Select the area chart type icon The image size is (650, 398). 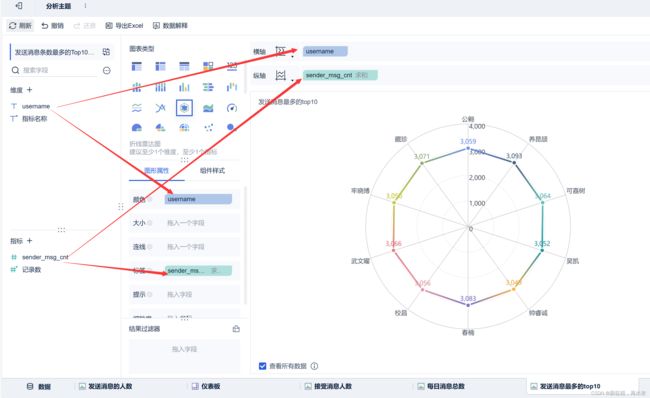tap(208, 108)
